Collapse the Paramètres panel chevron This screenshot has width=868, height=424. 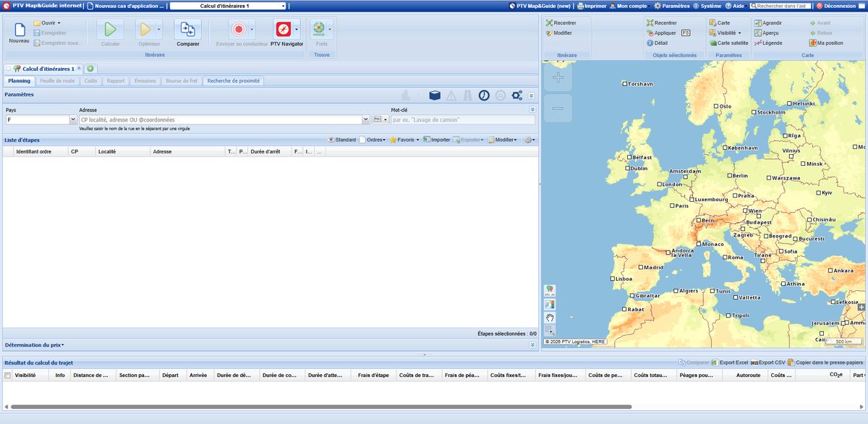click(532, 95)
